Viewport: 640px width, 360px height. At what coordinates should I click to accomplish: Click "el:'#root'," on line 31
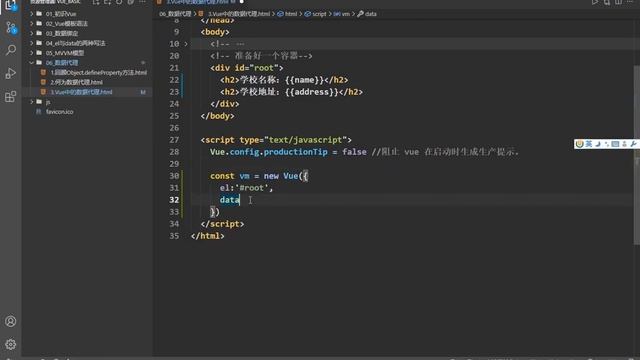pos(246,188)
